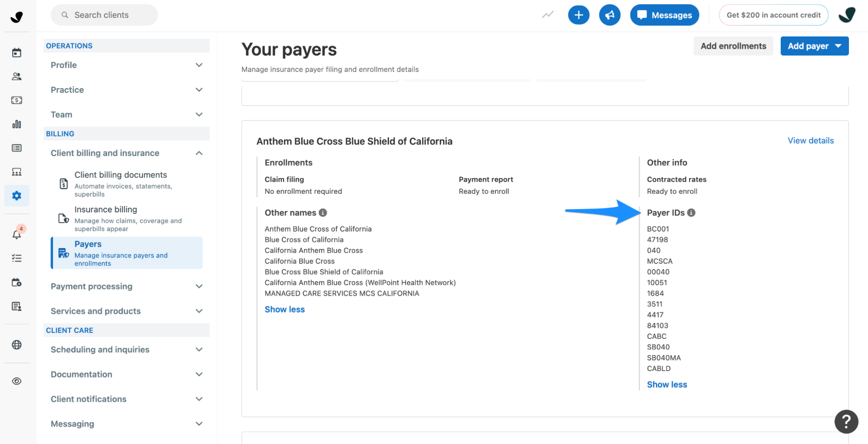
Task: Click Ready to enroll under Contracted rates
Action: pos(672,192)
